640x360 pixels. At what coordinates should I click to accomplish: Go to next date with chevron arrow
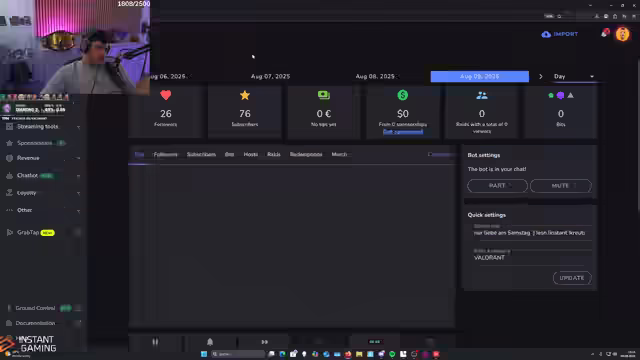pos(541,76)
